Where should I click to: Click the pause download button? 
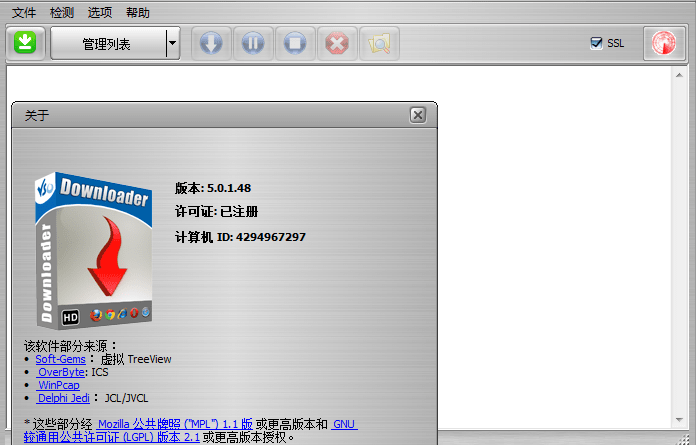(x=253, y=43)
